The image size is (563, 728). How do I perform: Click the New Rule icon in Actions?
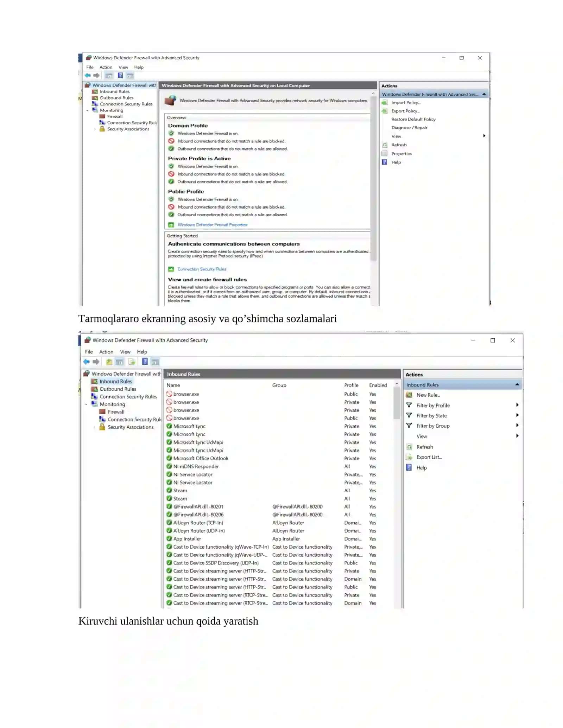pyautogui.click(x=409, y=395)
